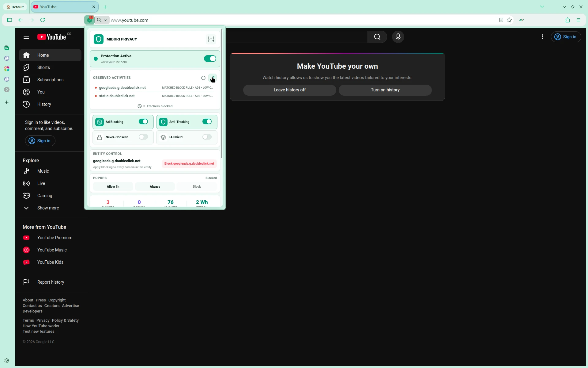Toggle the Protection Active switch
Image resolution: width=588 pixels, height=368 pixels.
click(x=210, y=59)
